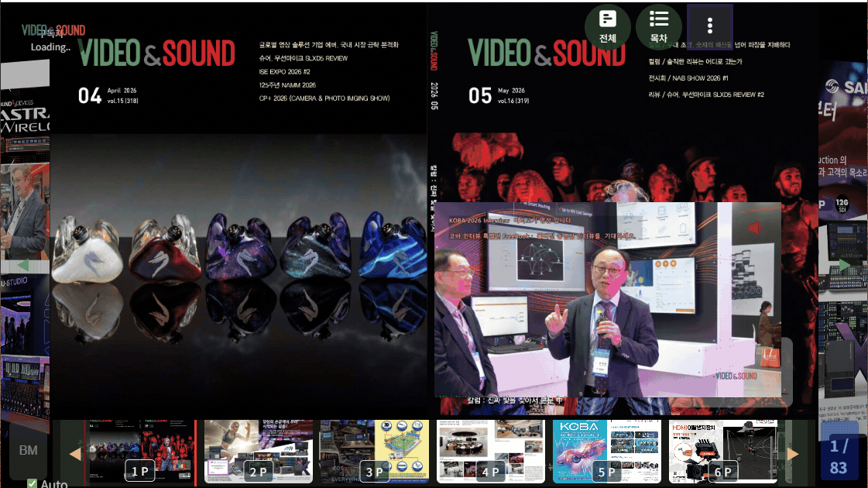
Task: Flip to previous page with green left arrow
Action: [23, 266]
